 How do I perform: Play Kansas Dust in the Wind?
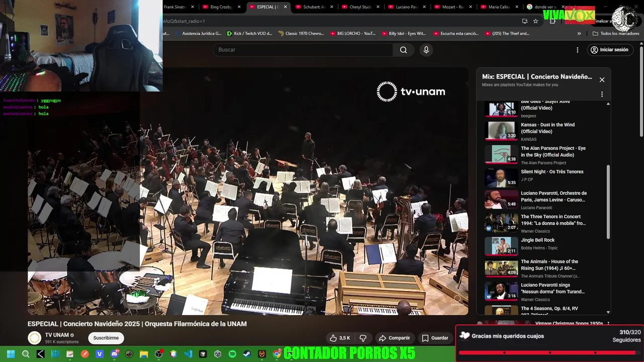(x=501, y=131)
